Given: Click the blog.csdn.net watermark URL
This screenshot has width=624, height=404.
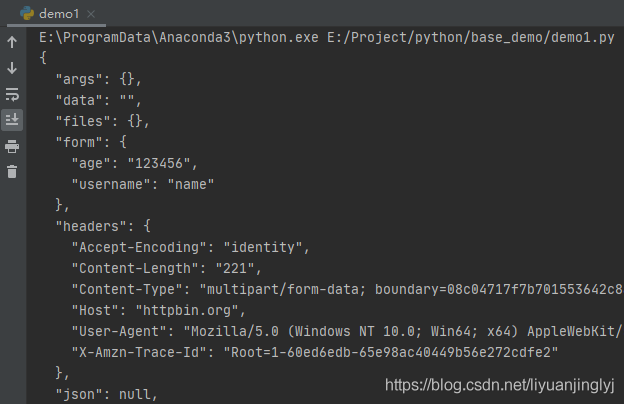Looking at the screenshot, I should [500, 384].
